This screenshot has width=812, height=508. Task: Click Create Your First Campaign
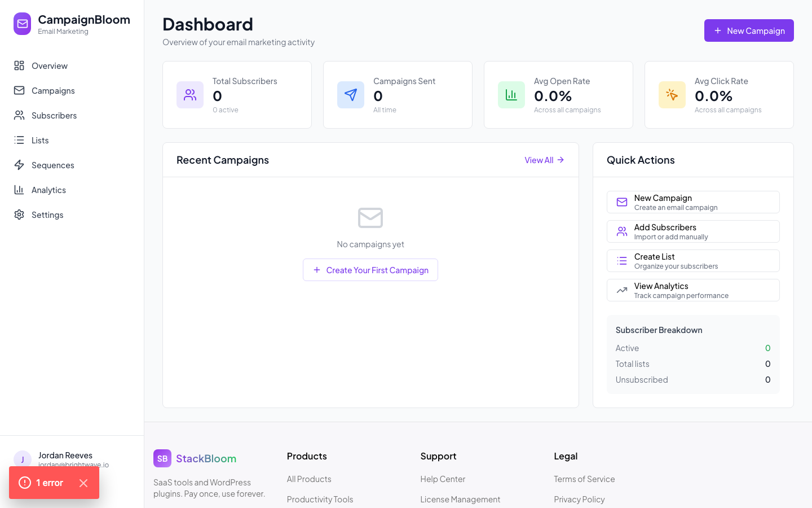370,270
